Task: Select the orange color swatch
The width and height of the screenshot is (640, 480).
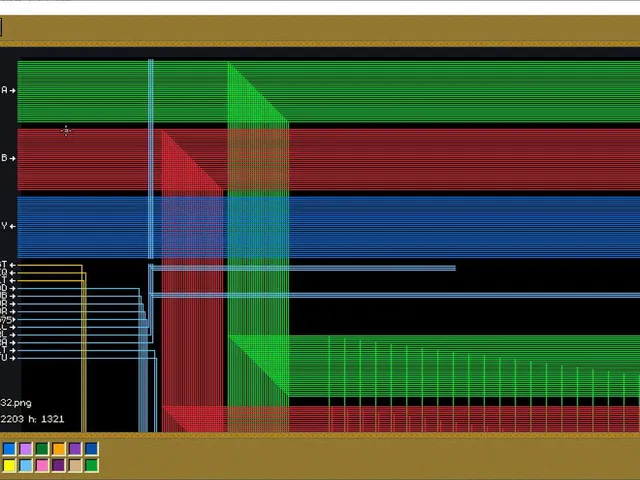Action: tap(58, 449)
